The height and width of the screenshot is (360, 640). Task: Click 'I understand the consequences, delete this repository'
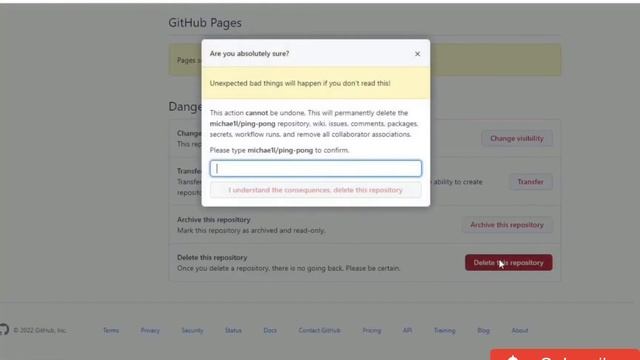[316, 190]
